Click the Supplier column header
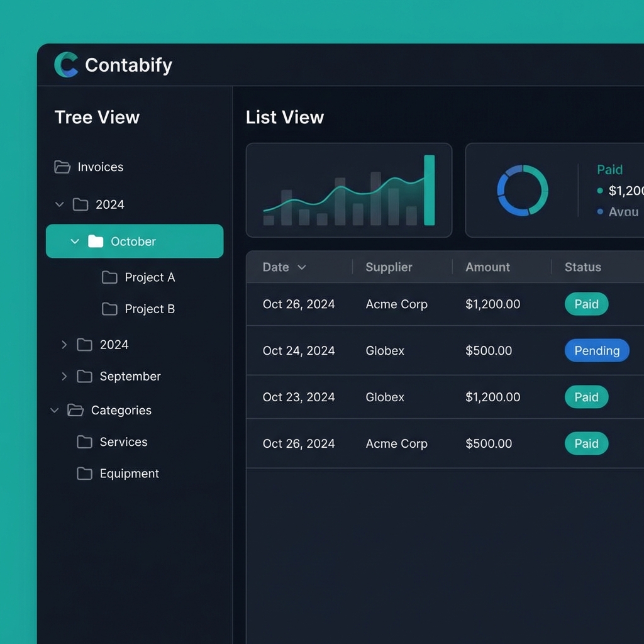Viewport: 644px width, 644px height. pyautogui.click(x=388, y=267)
